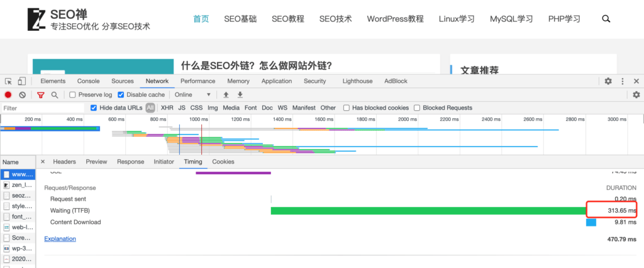Toggle Preserve log checkbox
The width and height of the screenshot is (644, 268).
click(73, 95)
